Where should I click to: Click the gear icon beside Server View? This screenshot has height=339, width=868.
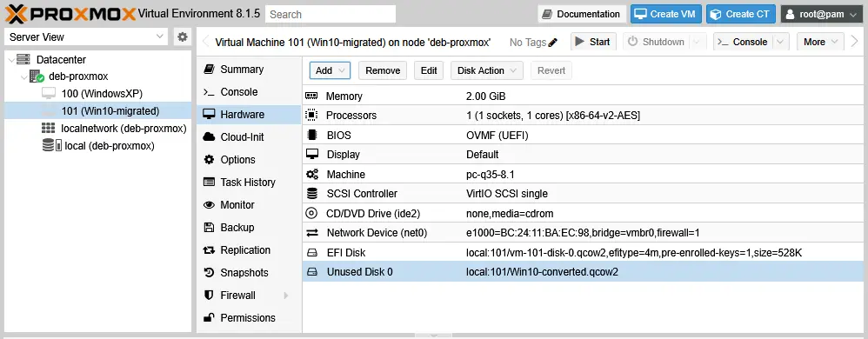click(x=182, y=37)
